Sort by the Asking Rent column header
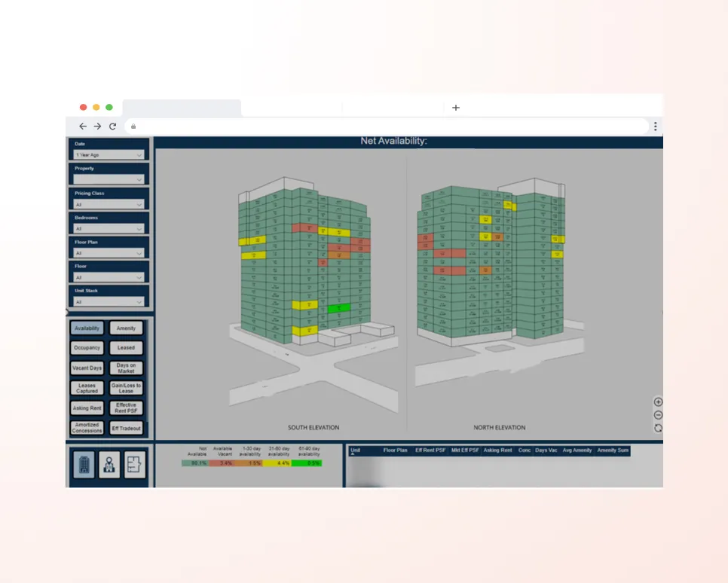Image resolution: width=728 pixels, height=583 pixels. click(497, 450)
